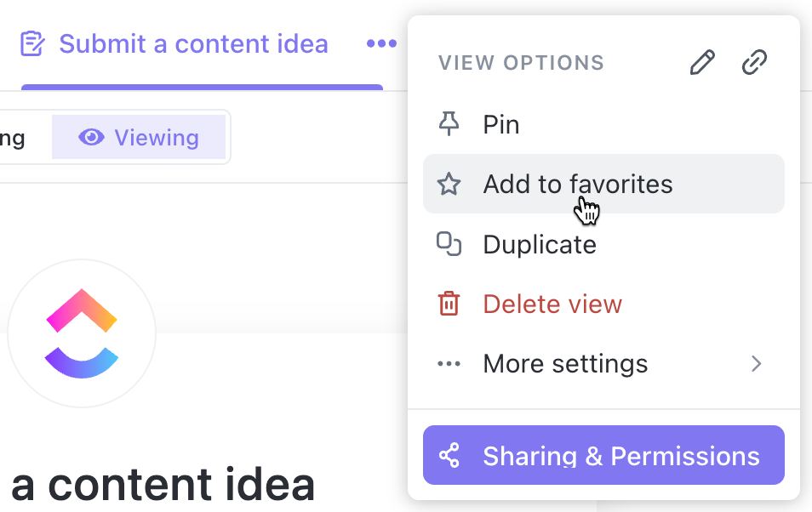Click the ellipsis icon beside More settings

click(449, 363)
